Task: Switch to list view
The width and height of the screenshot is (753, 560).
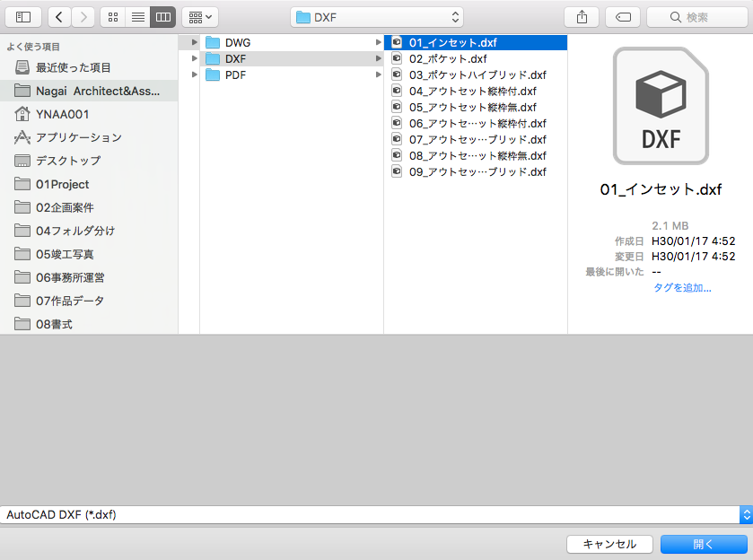Action: (x=138, y=17)
